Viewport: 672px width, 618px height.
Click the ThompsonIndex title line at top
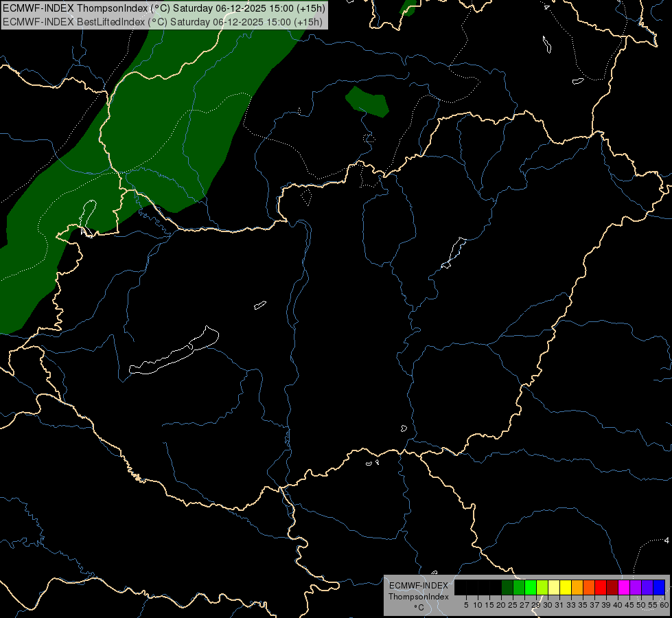pyautogui.click(x=164, y=8)
